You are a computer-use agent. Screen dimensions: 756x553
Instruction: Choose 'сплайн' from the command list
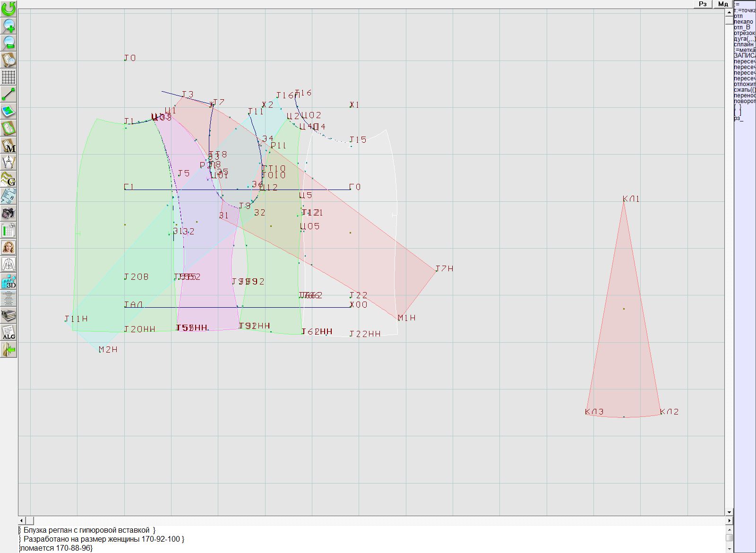744,44
